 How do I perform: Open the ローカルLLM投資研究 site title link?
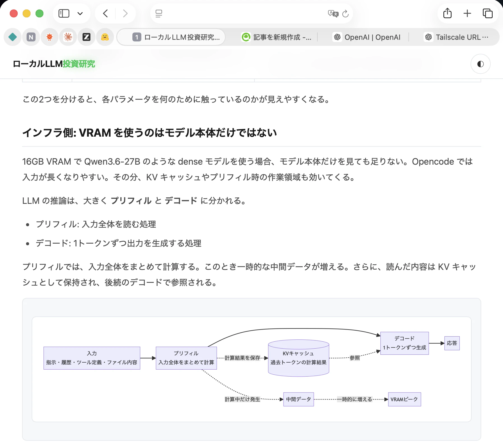tap(54, 64)
